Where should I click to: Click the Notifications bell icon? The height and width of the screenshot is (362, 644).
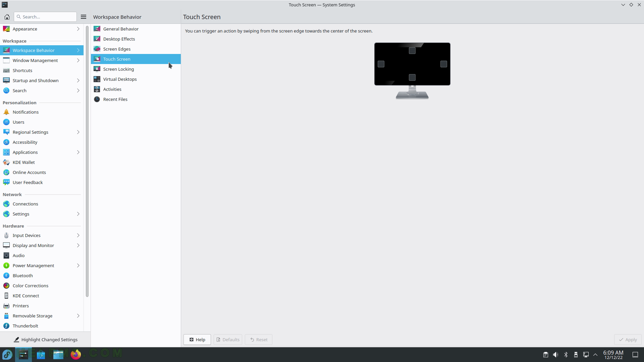[x=6, y=112]
